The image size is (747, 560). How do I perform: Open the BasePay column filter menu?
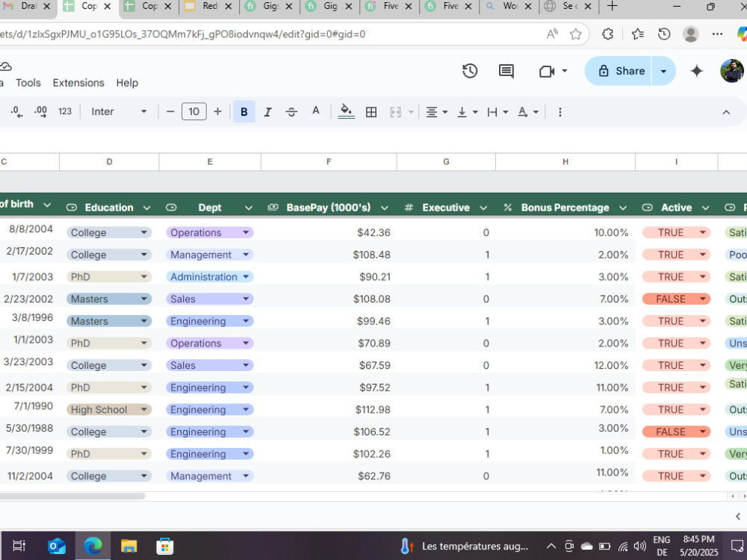pos(384,207)
